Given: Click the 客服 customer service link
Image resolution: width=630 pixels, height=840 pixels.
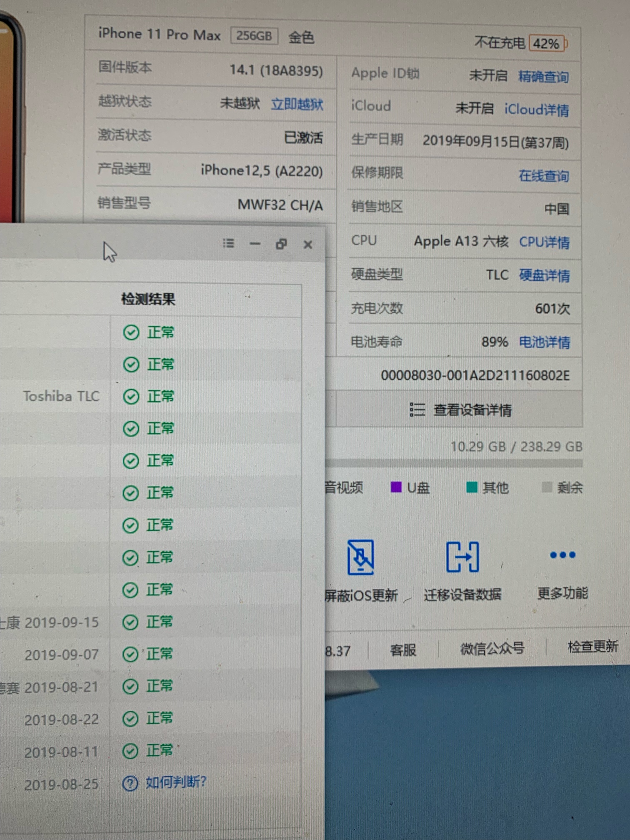Looking at the screenshot, I should (403, 650).
